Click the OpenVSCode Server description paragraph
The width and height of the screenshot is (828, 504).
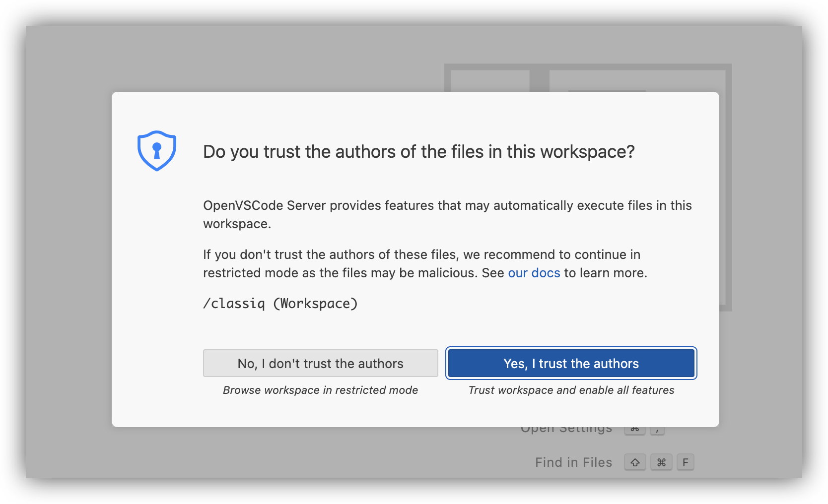[x=447, y=214]
